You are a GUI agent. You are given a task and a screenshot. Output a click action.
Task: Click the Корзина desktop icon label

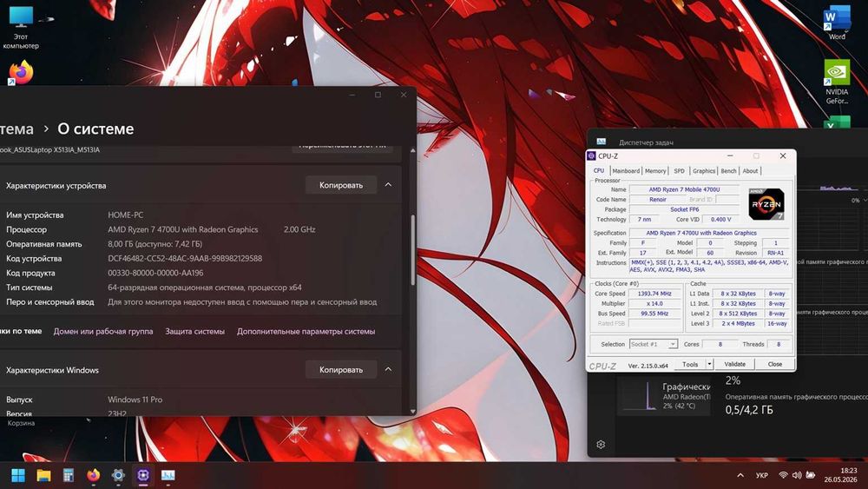pyautogui.click(x=21, y=423)
